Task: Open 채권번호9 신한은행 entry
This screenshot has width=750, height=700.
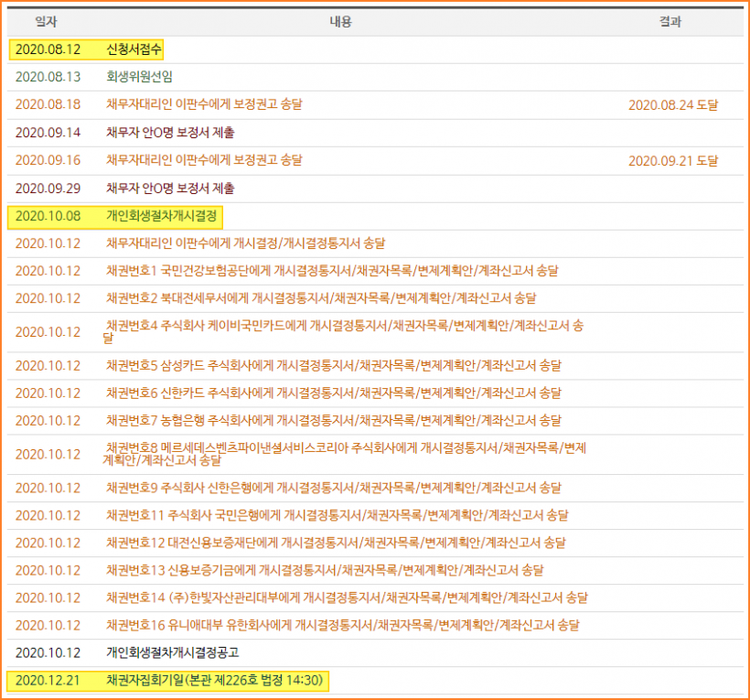Action: click(334, 488)
